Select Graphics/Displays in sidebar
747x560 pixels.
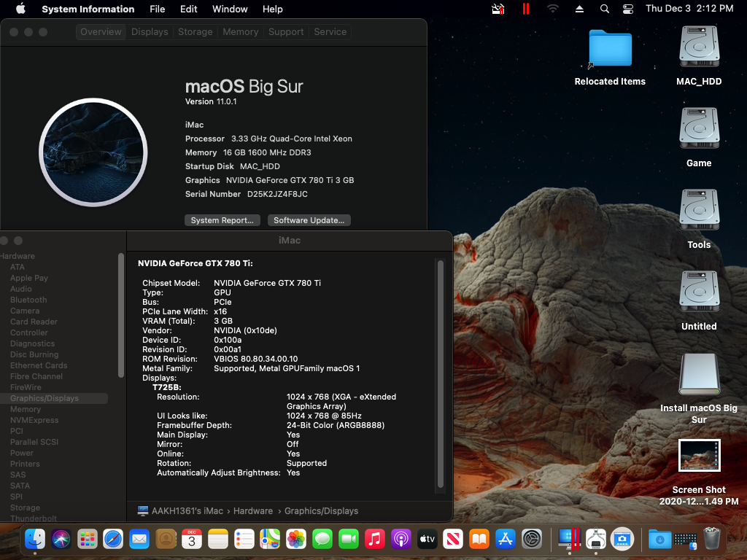[54, 399]
